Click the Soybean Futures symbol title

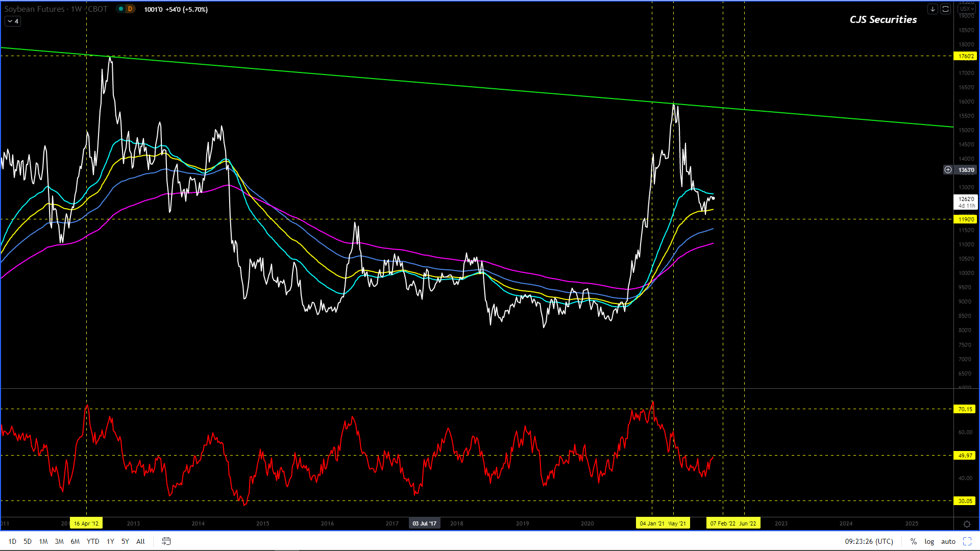[35, 9]
